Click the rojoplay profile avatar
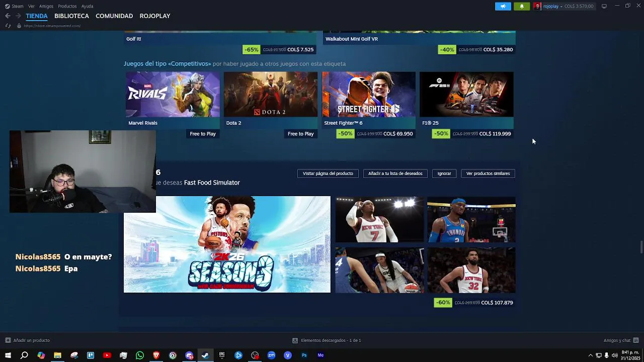Viewport: 644px width, 362px height. 537,6
